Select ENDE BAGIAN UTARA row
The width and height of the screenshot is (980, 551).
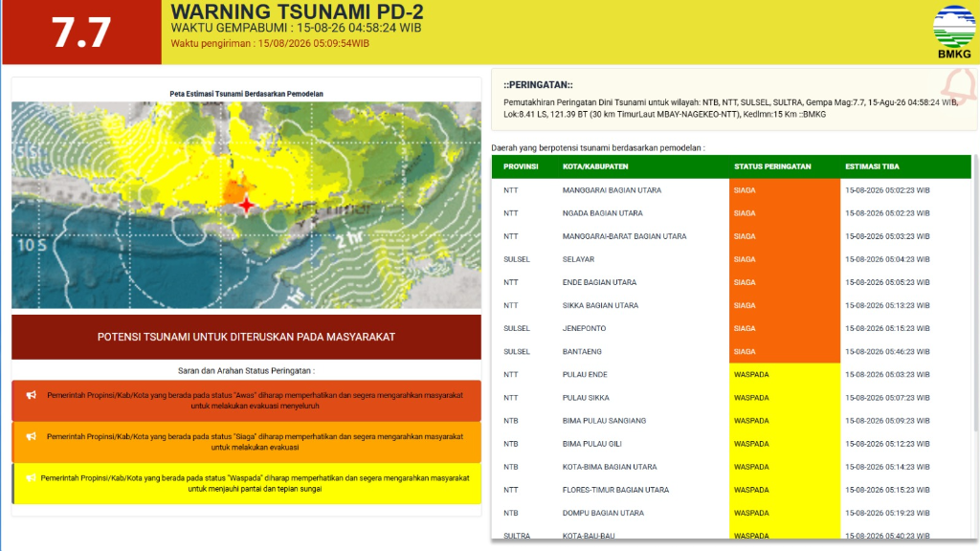click(x=731, y=282)
